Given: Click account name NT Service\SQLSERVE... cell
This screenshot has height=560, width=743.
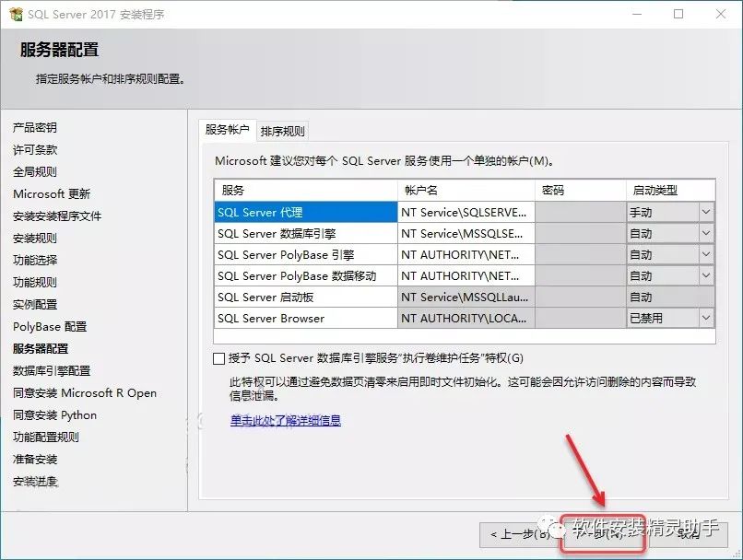Looking at the screenshot, I should tap(466, 212).
